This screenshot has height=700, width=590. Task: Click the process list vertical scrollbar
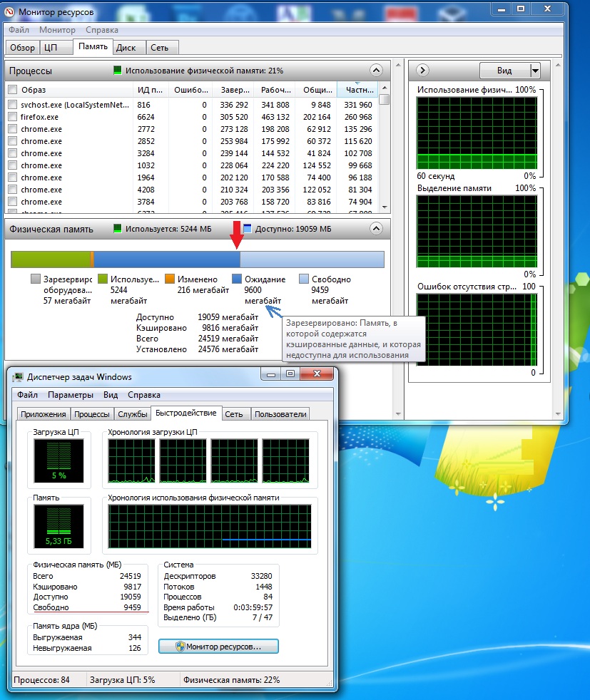[x=385, y=150]
